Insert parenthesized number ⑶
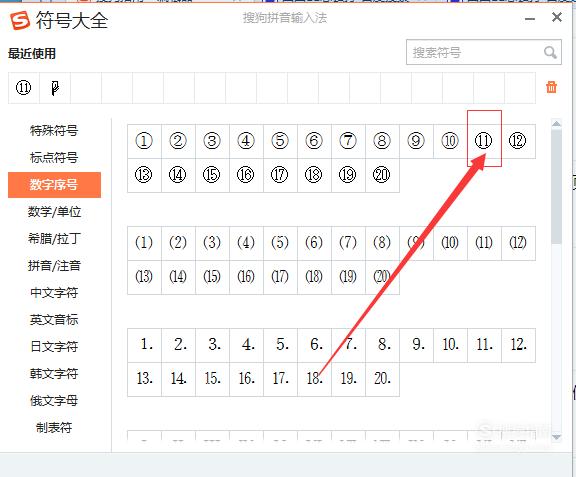 [x=212, y=243]
